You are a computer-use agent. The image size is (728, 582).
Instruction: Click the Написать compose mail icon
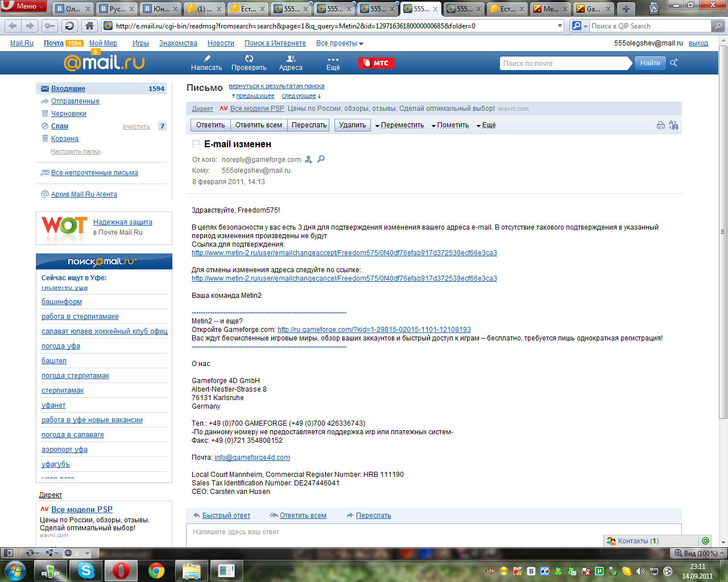(x=206, y=63)
